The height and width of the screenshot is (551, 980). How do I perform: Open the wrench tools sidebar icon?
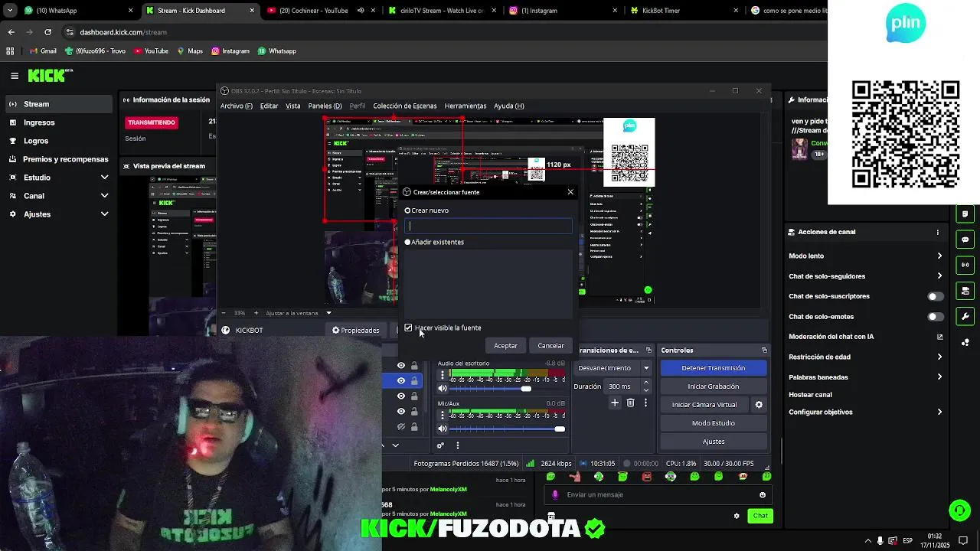coord(965,316)
